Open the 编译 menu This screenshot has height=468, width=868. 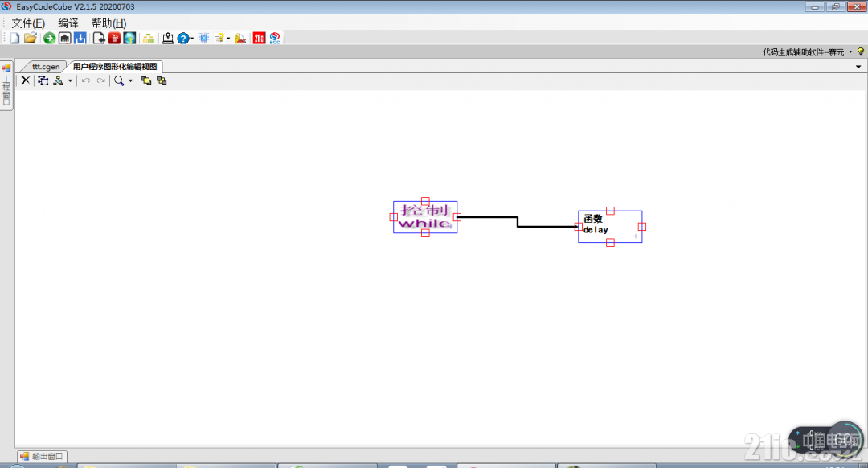tap(68, 23)
